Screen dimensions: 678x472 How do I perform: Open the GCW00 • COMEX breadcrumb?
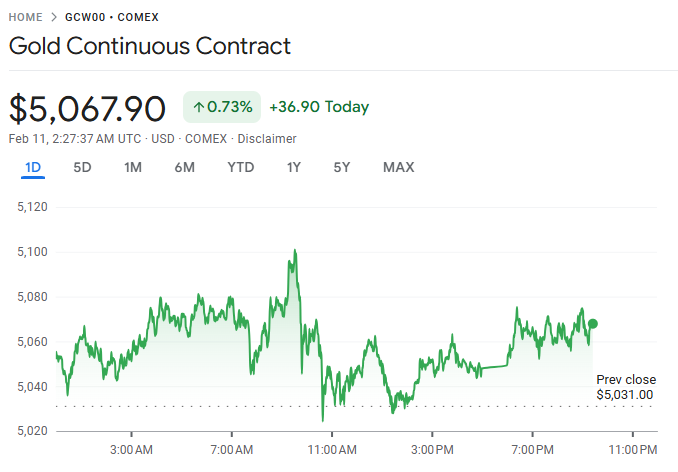tap(111, 18)
